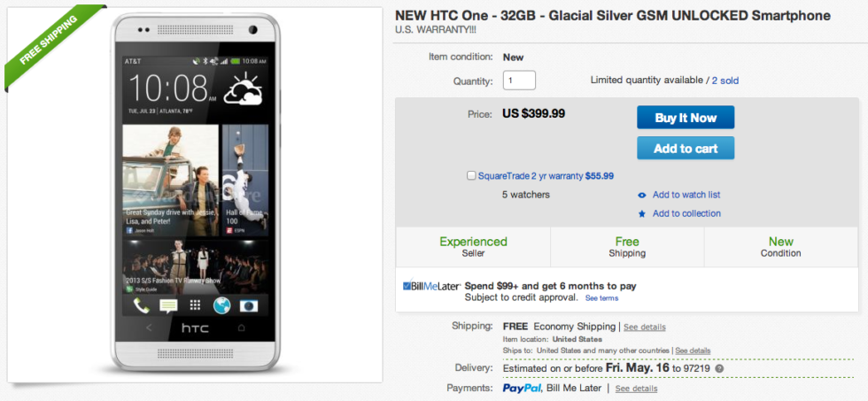Select the Experienced Seller tab
Image resolution: width=868 pixels, height=401 pixels.
coord(473,247)
